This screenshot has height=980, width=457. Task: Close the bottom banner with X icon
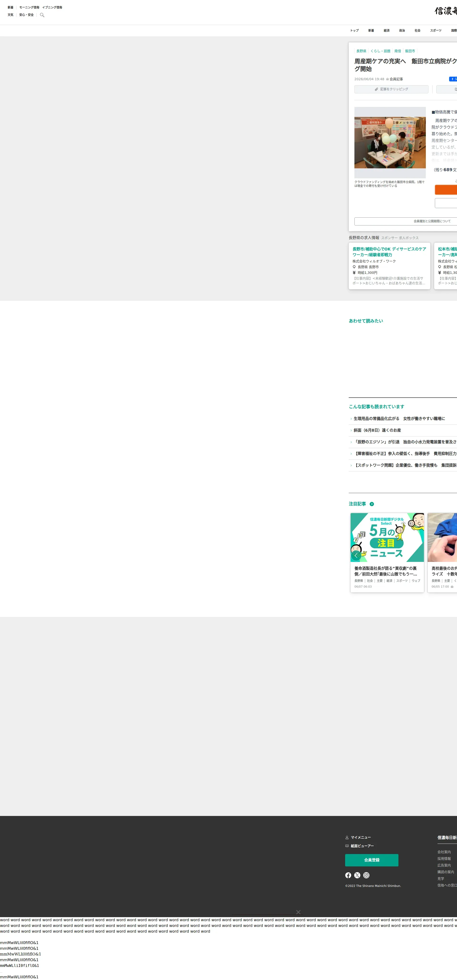(x=298, y=912)
